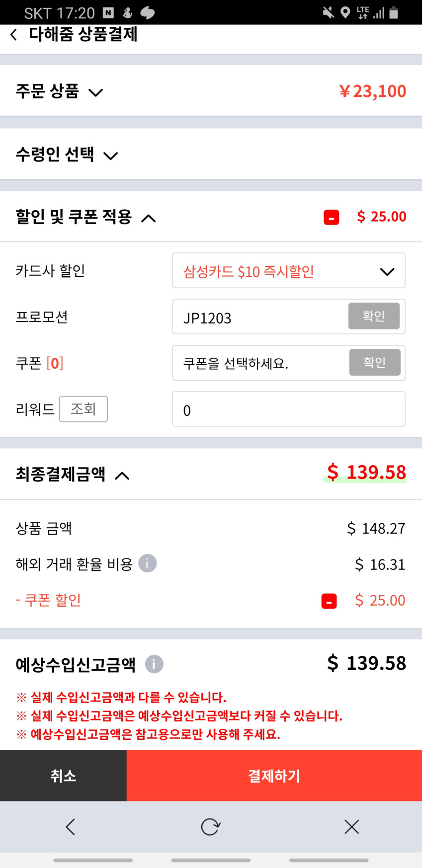Tap the bottom browser back arrow

71,827
